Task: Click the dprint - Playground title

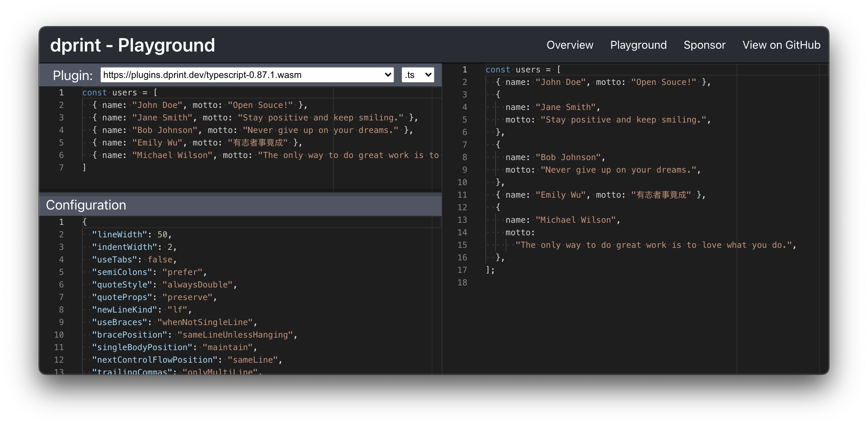Action: coord(132,45)
